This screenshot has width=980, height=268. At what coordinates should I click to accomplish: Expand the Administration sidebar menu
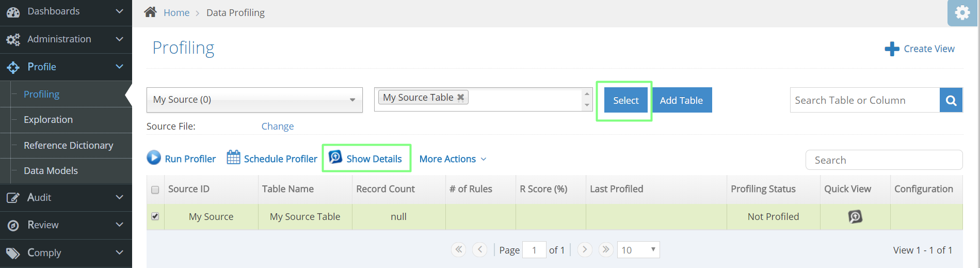pyautogui.click(x=66, y=39)
